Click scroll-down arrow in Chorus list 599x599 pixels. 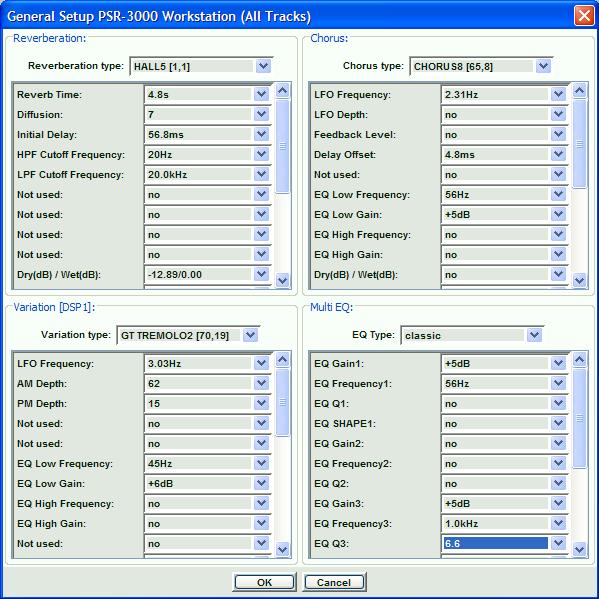pyautogui.click(x=580, y=280)
